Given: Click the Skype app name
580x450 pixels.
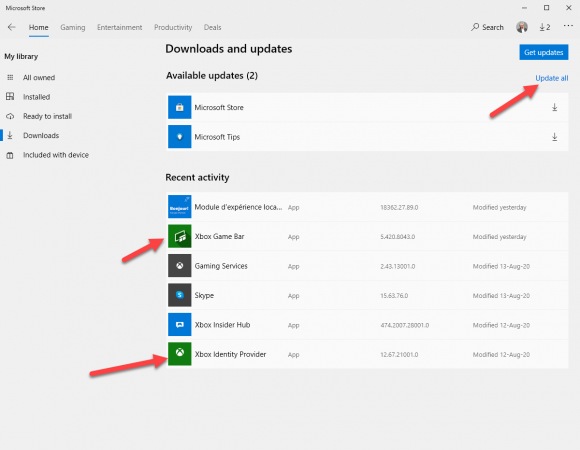Looking at the screenshot, I should (x=204, y=295).
